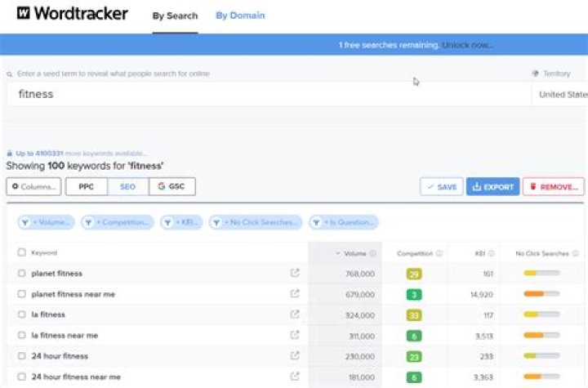The width and height of the screenshot is (588, 388).
Task: Click Up to 4100331 more keywords link
Action: pyautogui.click(x=81, y=154)
